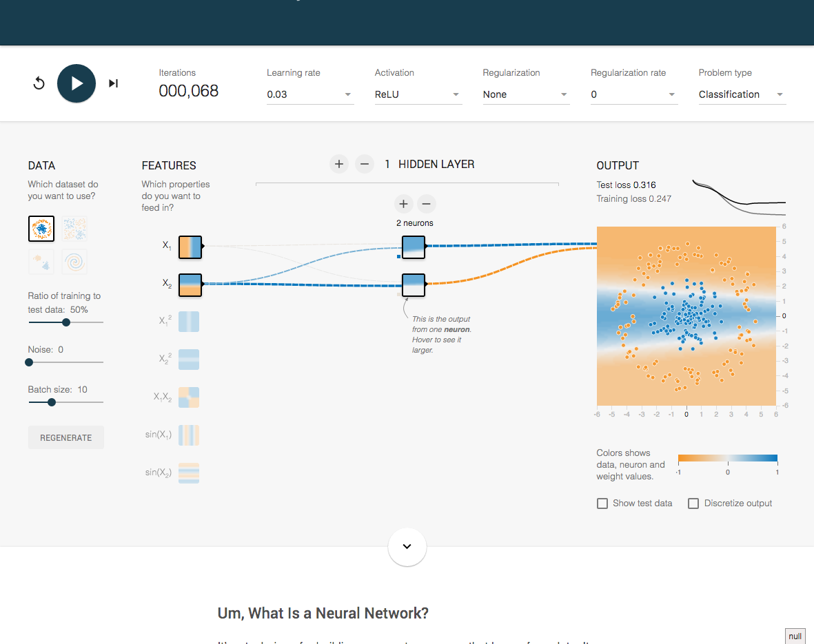Open the Activation ReLU dropdown
Screen dimensions: 814x644
point(418,94)
